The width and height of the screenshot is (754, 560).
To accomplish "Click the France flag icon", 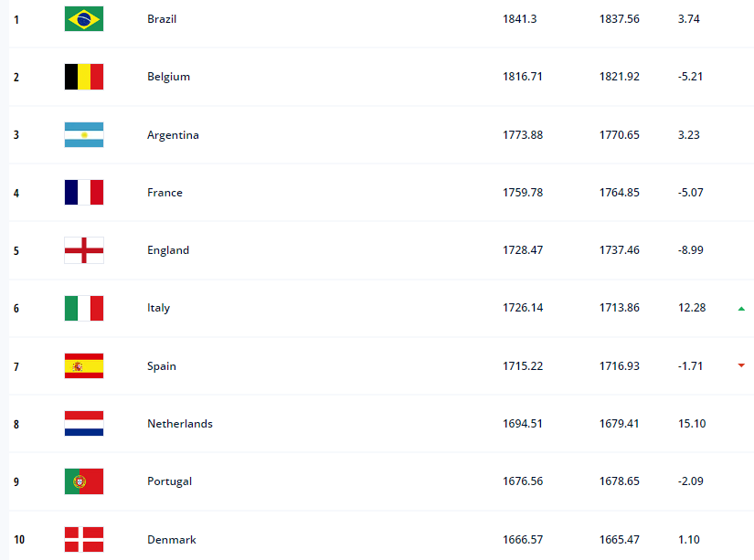I will pyautogui.click(x=84, y=192).
